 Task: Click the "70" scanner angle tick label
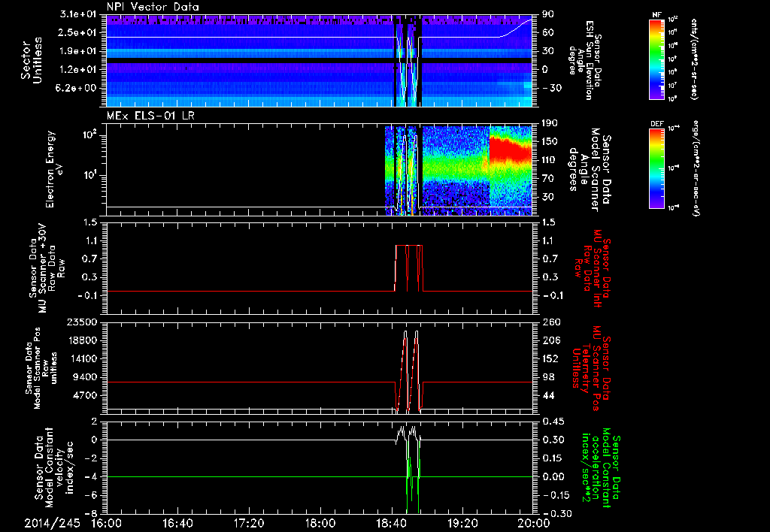pyautogui.click(x=548, y=178)
